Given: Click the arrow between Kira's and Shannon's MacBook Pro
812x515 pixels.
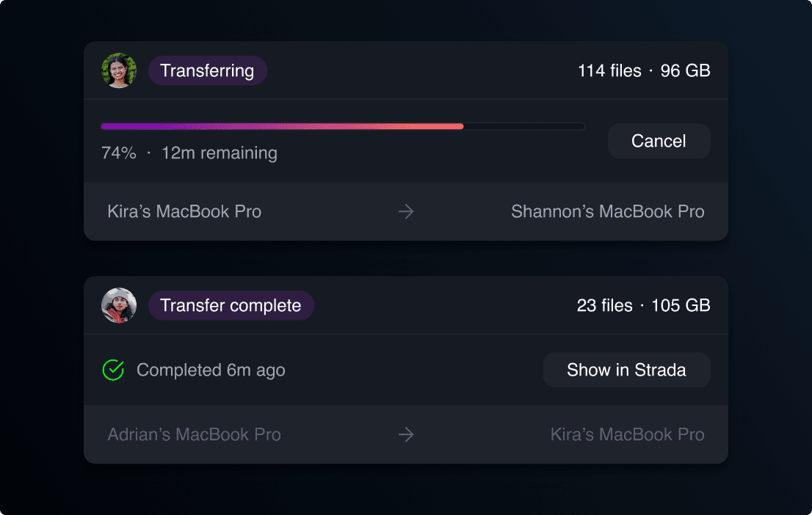Looking at the screenshot, I should tap(405, 211).
